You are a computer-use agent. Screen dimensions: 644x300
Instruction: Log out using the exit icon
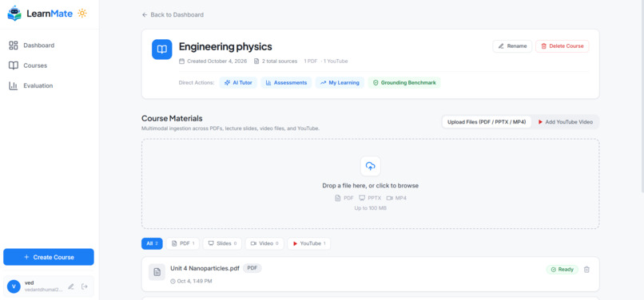pyautogui.click(x=85, y=286)
